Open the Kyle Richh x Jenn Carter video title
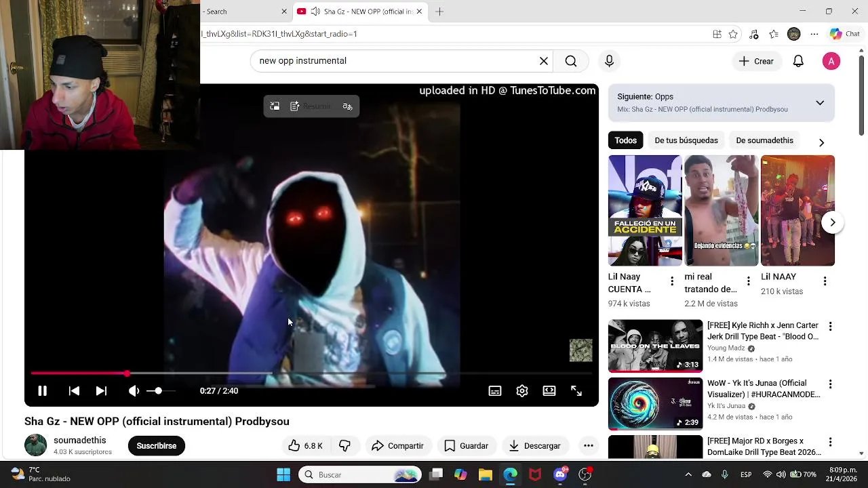This screenshot has height=488, width=868. 763,331
